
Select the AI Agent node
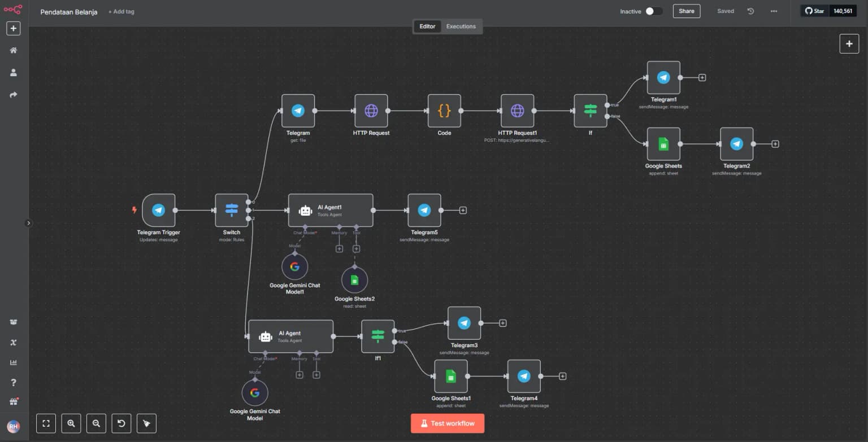tap(291, 336)
